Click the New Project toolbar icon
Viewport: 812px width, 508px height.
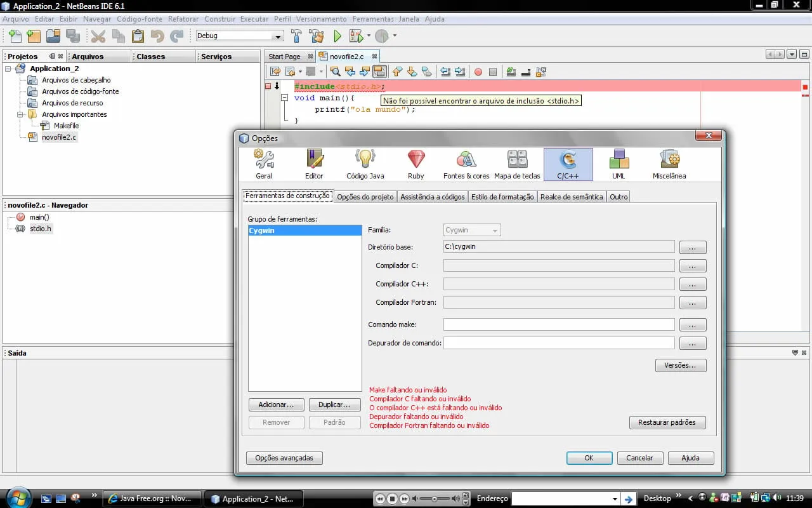pos(34,36)
